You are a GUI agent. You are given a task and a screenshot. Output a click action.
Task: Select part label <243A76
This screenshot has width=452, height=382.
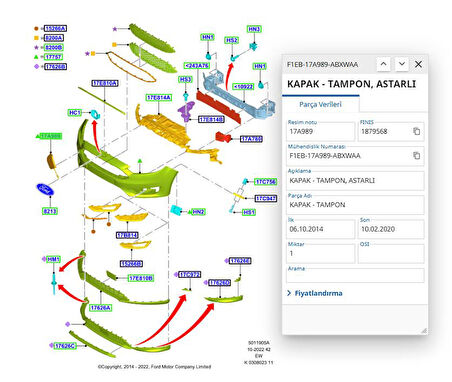pos(197,66)
